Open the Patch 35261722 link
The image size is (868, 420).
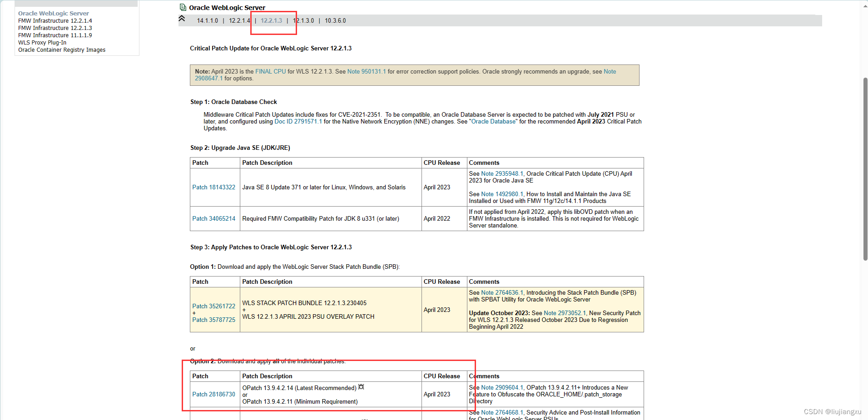pyautogui.click(x=214, y=306)
